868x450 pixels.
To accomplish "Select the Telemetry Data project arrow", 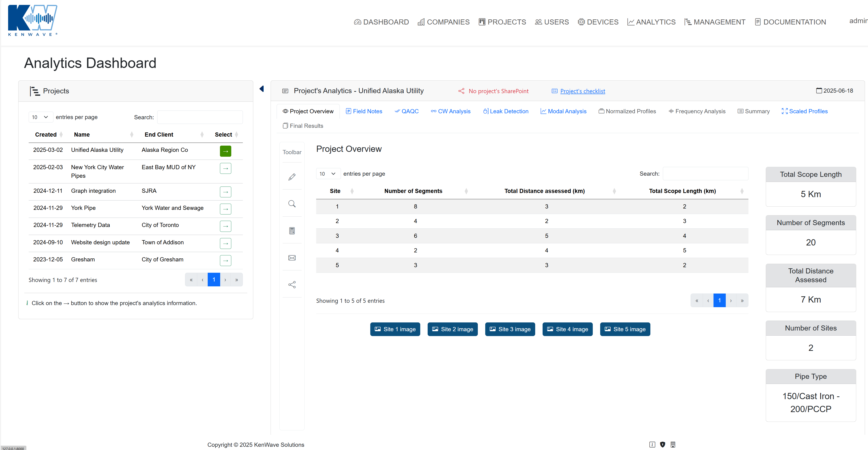I will [x=225, y=226].
